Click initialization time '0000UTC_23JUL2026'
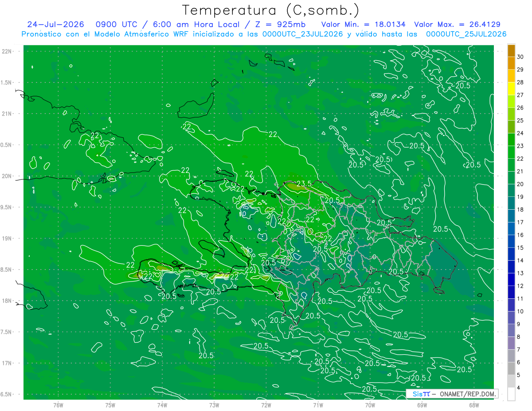 pyautogui.click(x=302, y=34)
